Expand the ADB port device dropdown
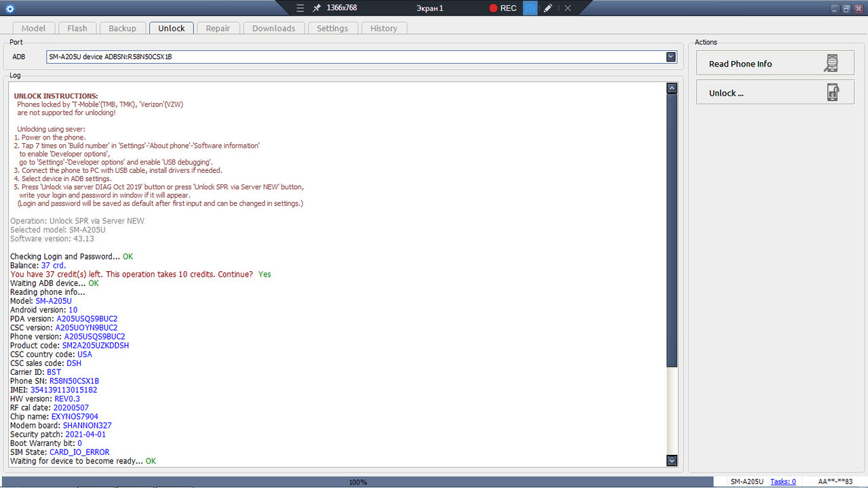 click(x=671, y=57)
